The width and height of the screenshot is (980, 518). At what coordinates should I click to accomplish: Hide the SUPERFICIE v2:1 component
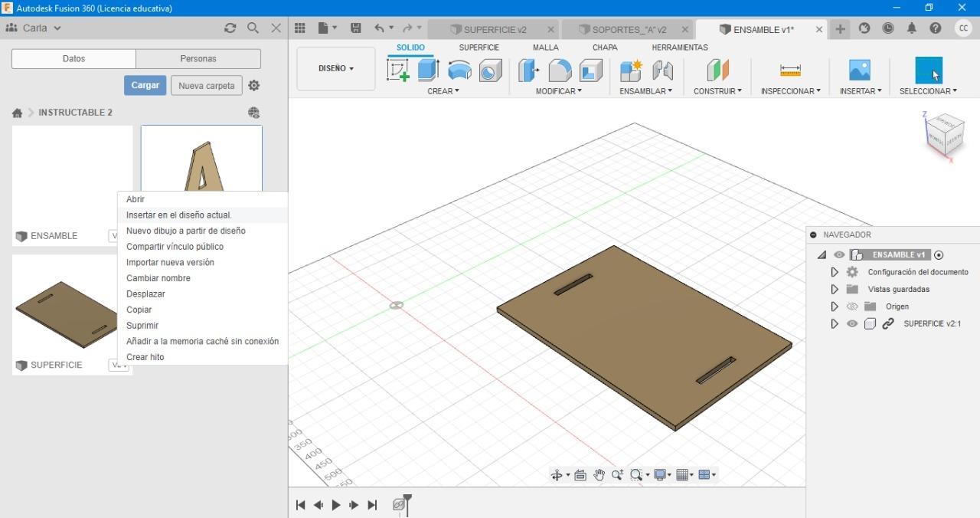(x=852, y=324)
